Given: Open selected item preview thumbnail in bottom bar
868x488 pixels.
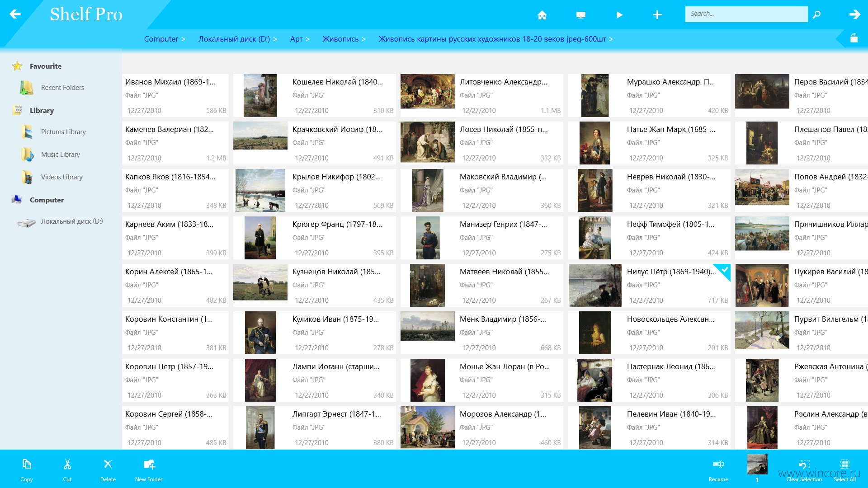Looking at the screenshot, I should (x=757, y=464).
